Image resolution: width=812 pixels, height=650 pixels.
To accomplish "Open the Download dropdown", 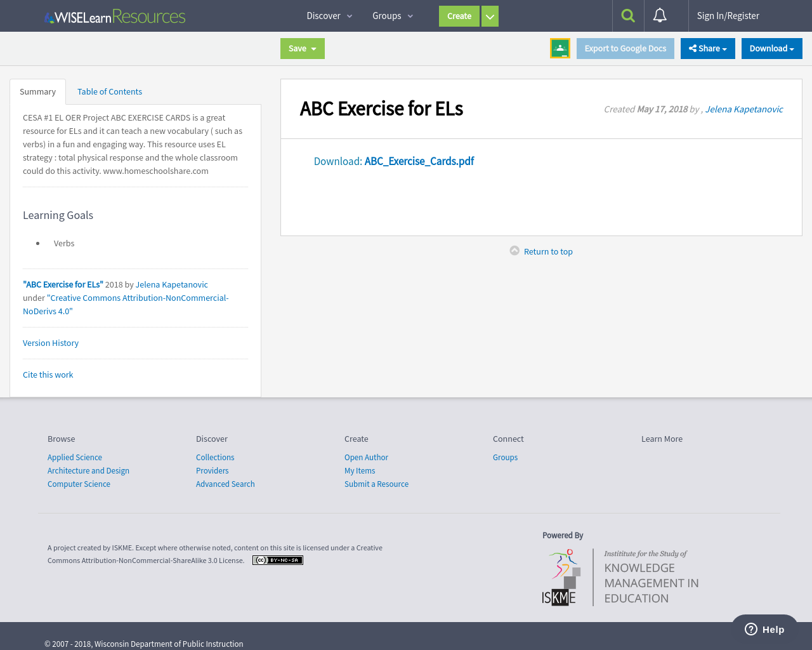I will 771,48.
